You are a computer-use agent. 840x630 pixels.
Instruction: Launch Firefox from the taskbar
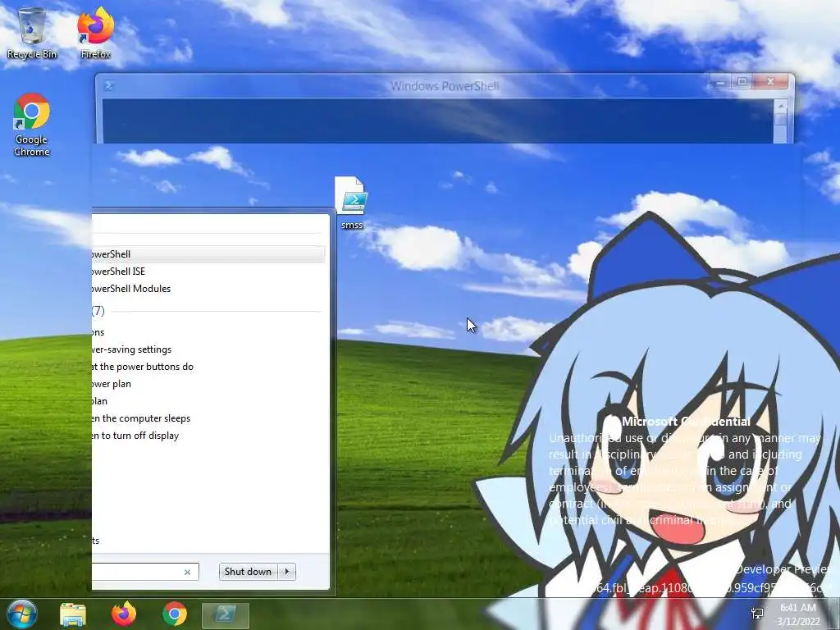tap(124, 614)
